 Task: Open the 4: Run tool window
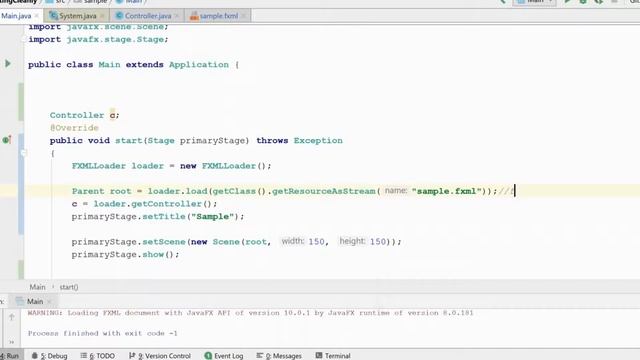[10, 356]
